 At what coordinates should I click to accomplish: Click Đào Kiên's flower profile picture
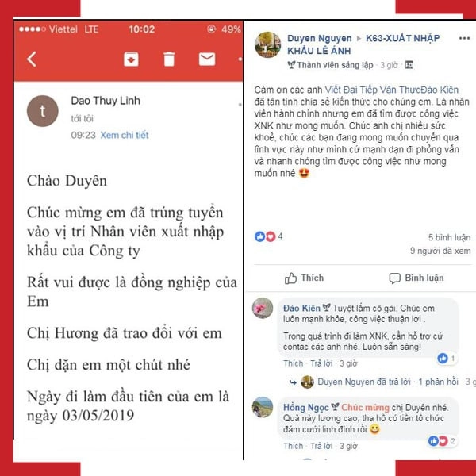point(263,308)
